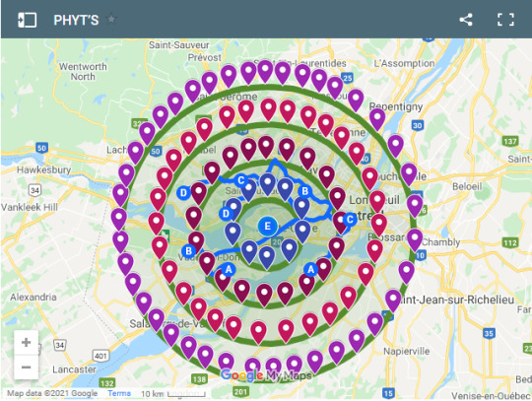Select the C marker near Longueuil
Image resolution: width=532 pixels, height=401 pixels.
(350, 220)
